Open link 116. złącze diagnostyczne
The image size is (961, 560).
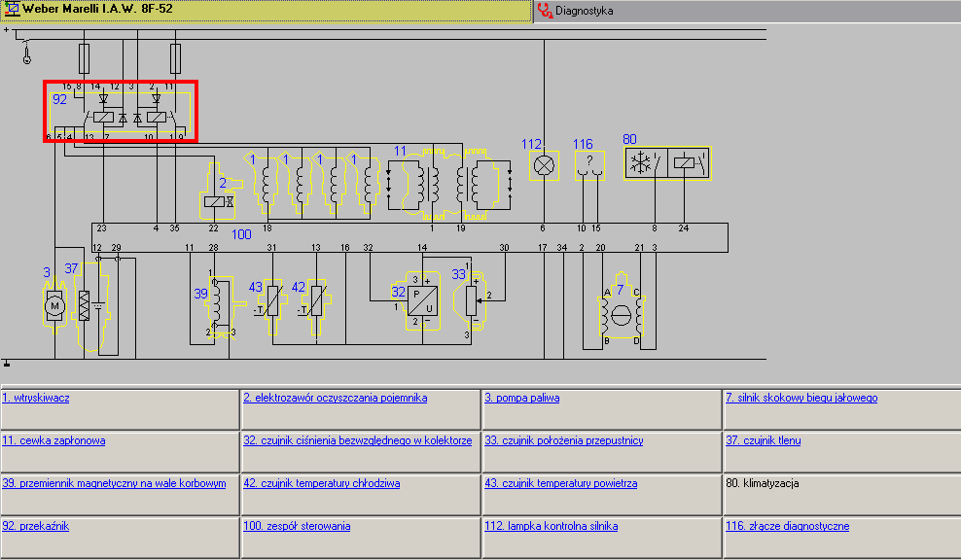tap(788, 526)
